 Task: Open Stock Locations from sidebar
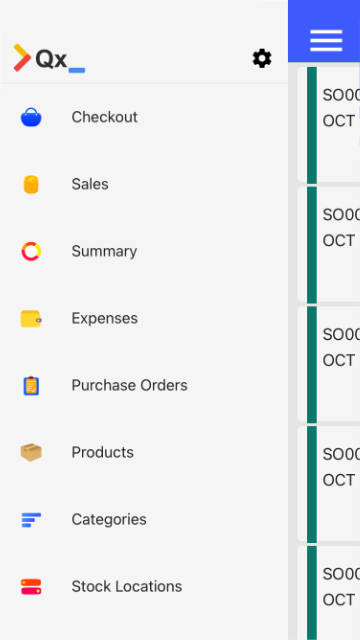pyautogui.click(x=127, y=587)
